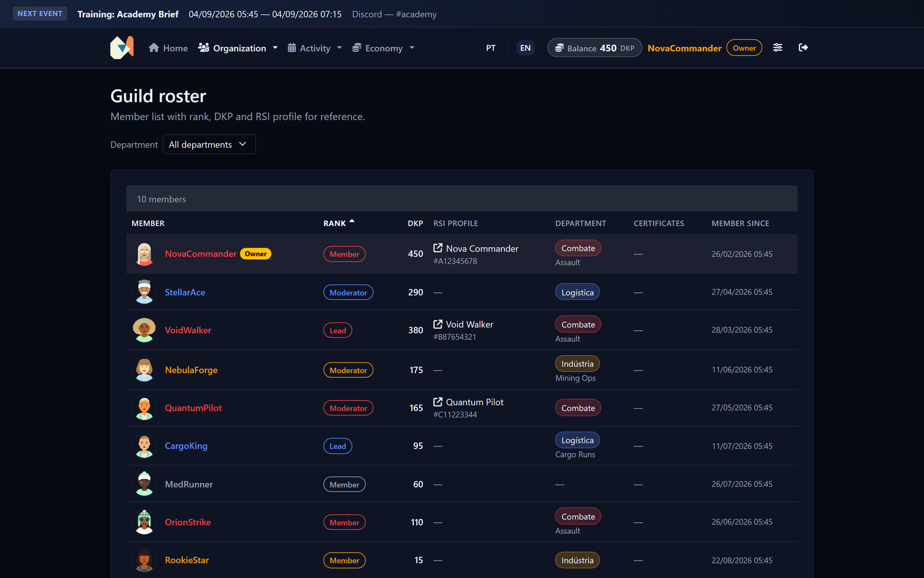Sort roster by Rank column
Screen dimensions: 924x578
tap(339, 223)
